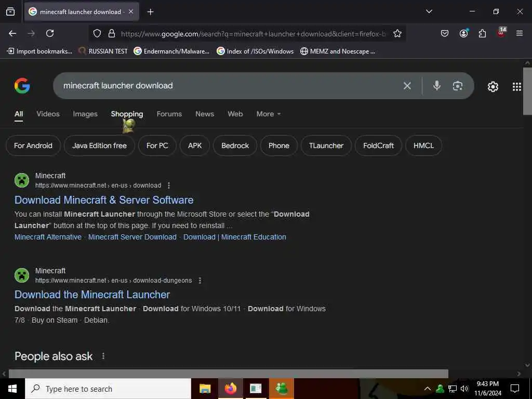Screen dimensions: 532x399
Task: Filter by Phone chip
Action: coord(279,145)
